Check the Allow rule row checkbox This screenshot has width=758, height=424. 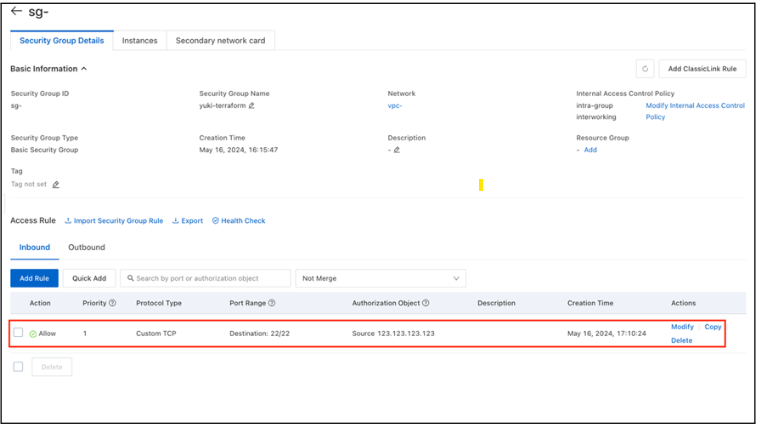(18, 333)
